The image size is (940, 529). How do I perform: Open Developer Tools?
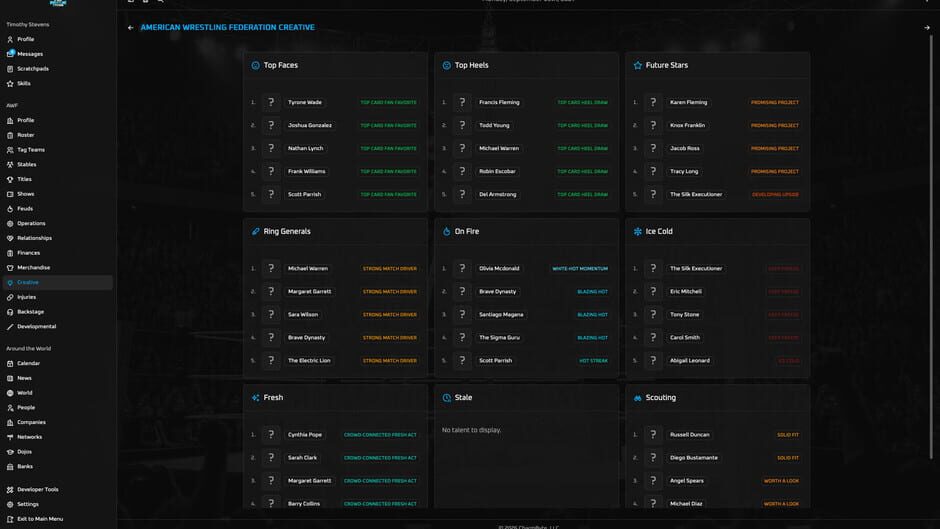coord(37,489)
